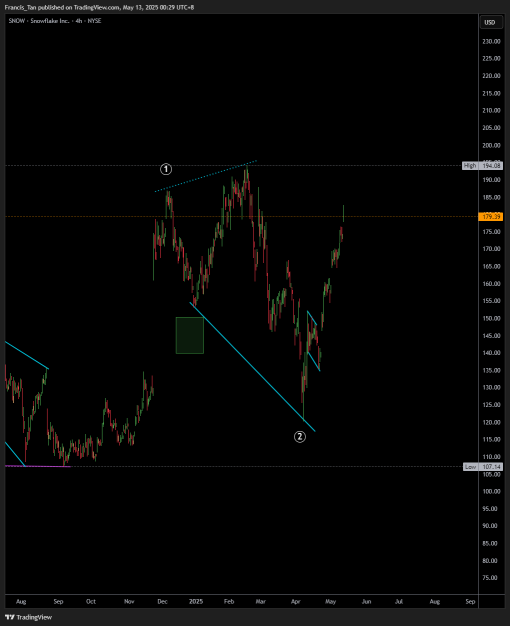Click the 130.00 price axis label
510x626 pixels.
[x=492, y=387]
